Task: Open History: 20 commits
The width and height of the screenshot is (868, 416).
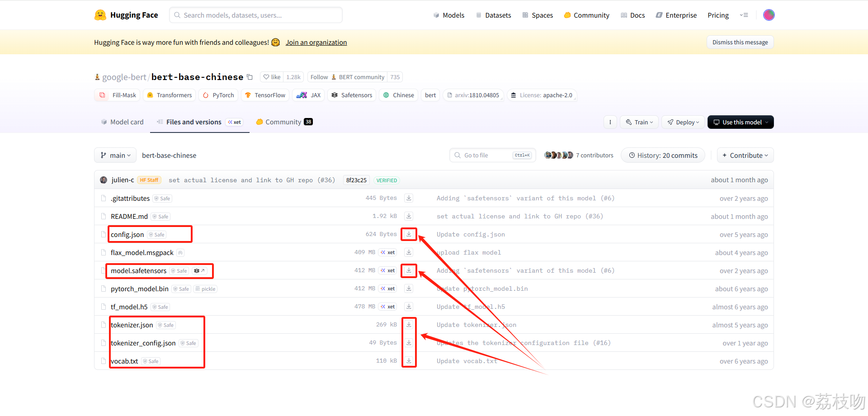Action: (663, 155)
